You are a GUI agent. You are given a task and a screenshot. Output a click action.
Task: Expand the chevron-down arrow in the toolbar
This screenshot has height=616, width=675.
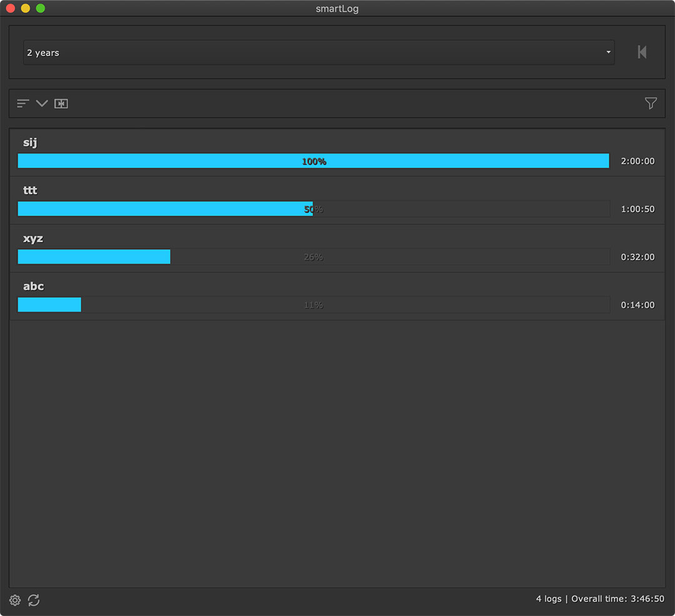click(42, 104)
